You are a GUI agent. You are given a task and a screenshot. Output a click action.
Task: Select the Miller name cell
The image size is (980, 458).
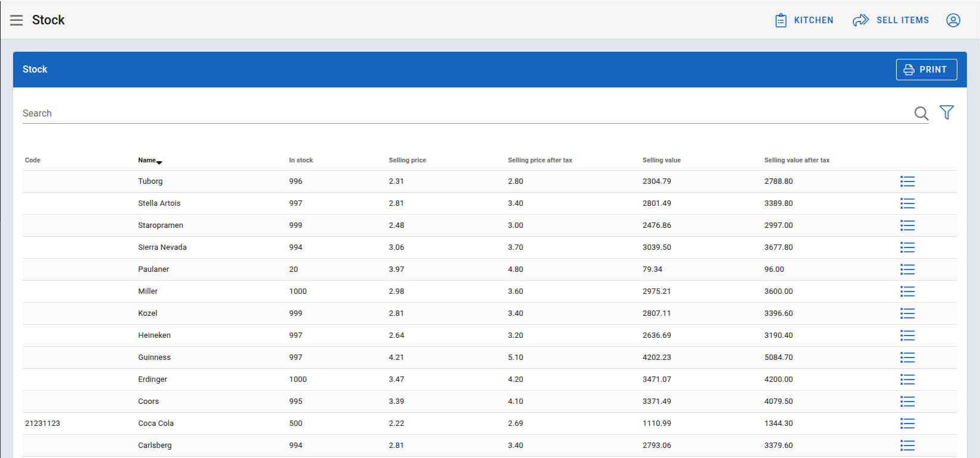click(148, 291)
